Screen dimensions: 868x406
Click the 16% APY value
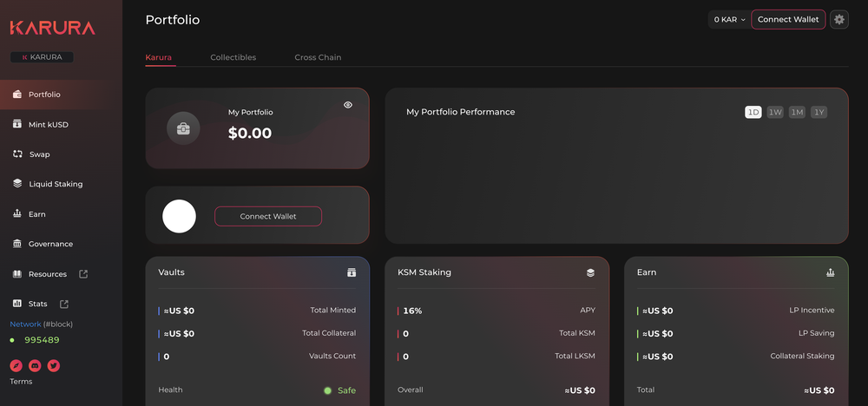412,311
